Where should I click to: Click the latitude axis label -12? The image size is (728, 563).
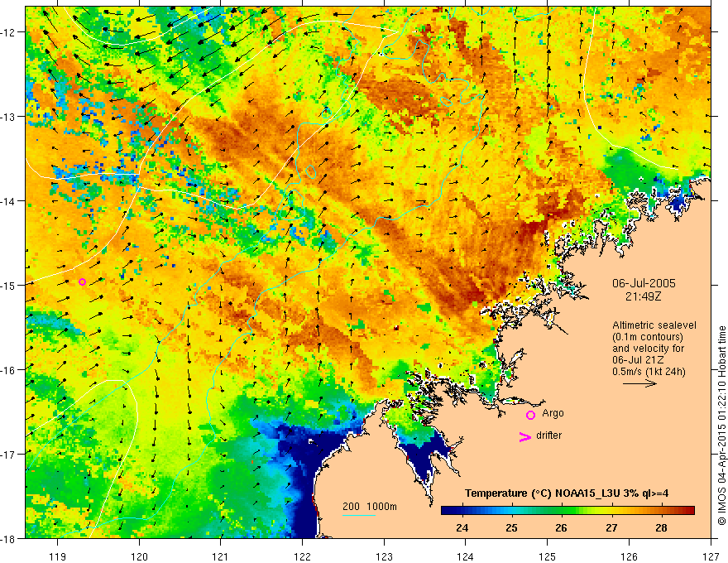(8, 32)
